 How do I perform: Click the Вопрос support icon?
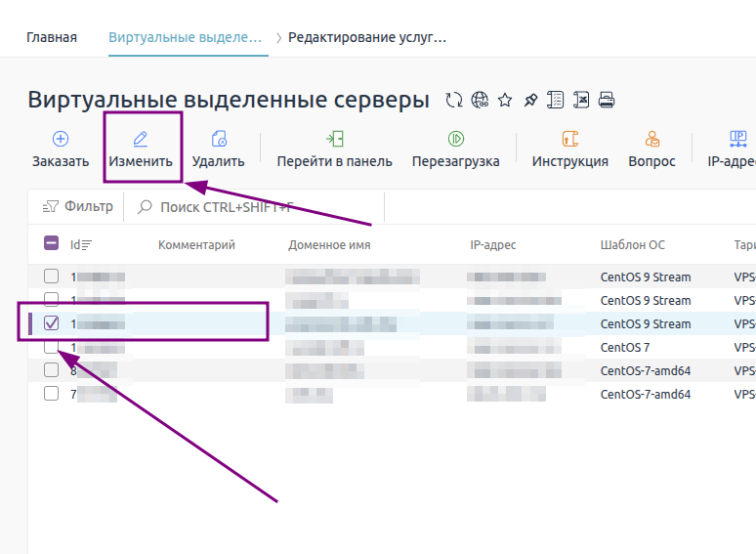click(651, 139)
